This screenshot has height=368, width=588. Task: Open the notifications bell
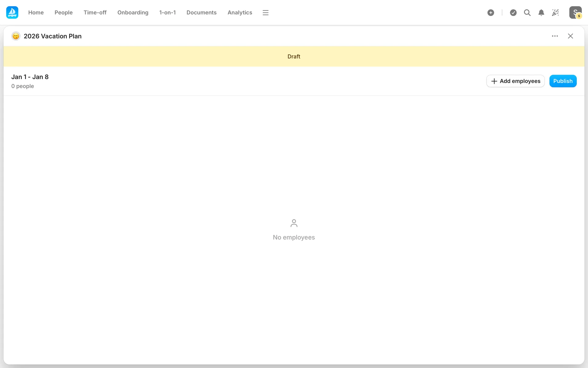coord(541,13)
